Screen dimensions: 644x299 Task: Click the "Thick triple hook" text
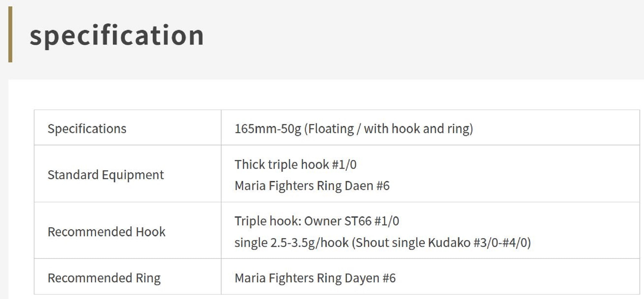pyautogui.click(x=281, y=165)
